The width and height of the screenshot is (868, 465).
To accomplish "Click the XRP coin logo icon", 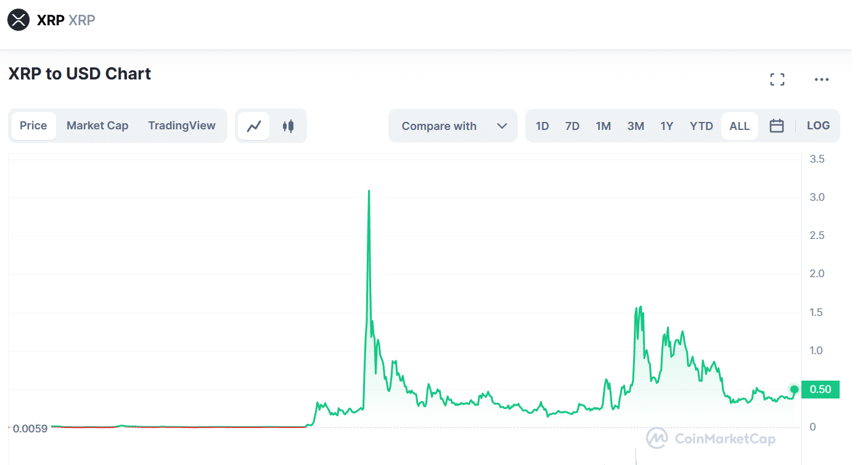I will coord(18,20).
